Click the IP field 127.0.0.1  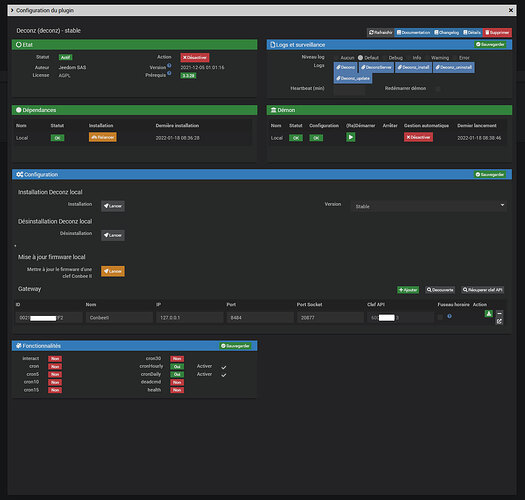pos(190,317)
